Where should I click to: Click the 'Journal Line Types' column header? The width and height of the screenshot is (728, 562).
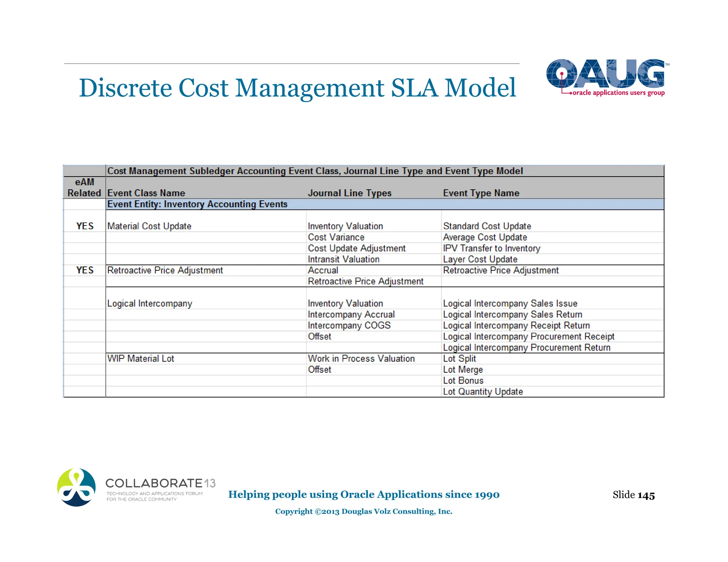tap(349, 193)
